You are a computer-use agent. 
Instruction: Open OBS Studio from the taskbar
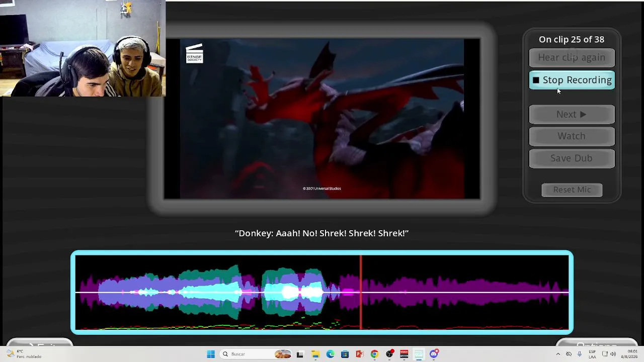click(x=389, y=354)
